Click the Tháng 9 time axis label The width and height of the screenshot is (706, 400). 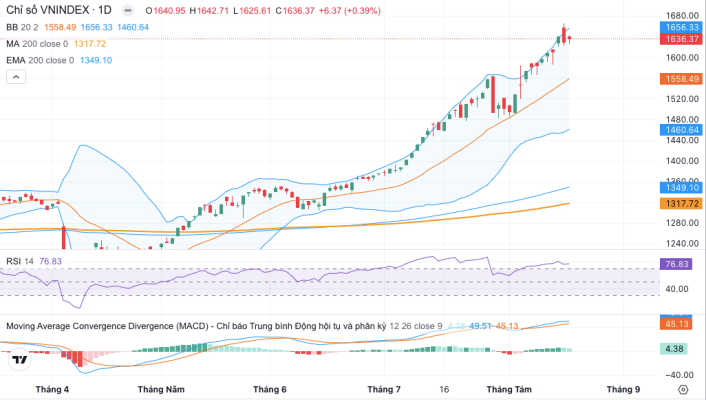(623, 390)
